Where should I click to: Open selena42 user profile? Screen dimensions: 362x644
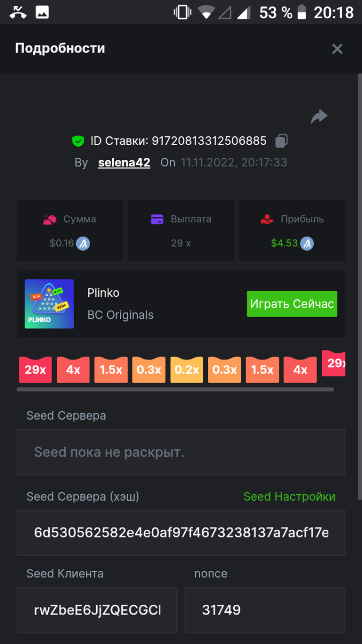tap(124, 163)
